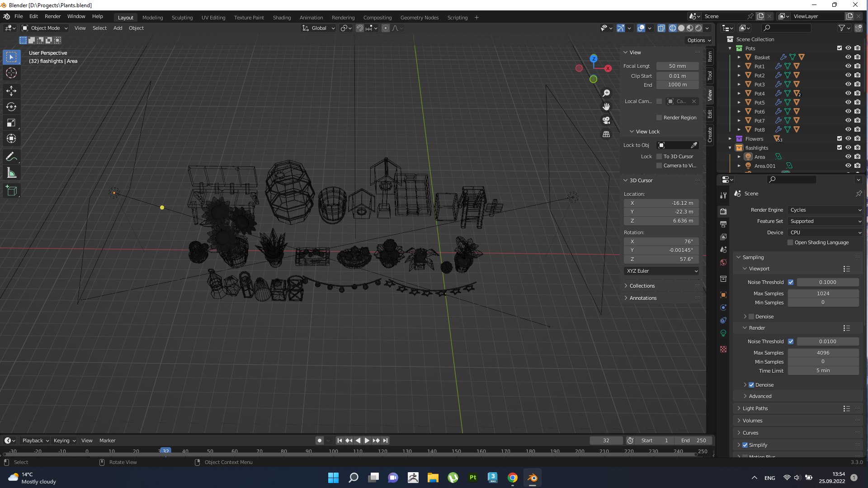868x488 pixels.
Task: Switch to rendered viewport shading
Action: 698,28
